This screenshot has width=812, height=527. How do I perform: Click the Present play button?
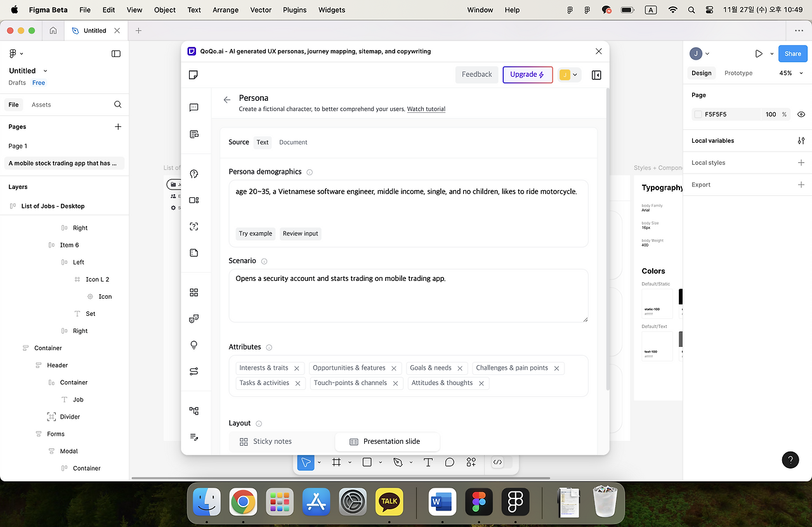click(759, 54)
